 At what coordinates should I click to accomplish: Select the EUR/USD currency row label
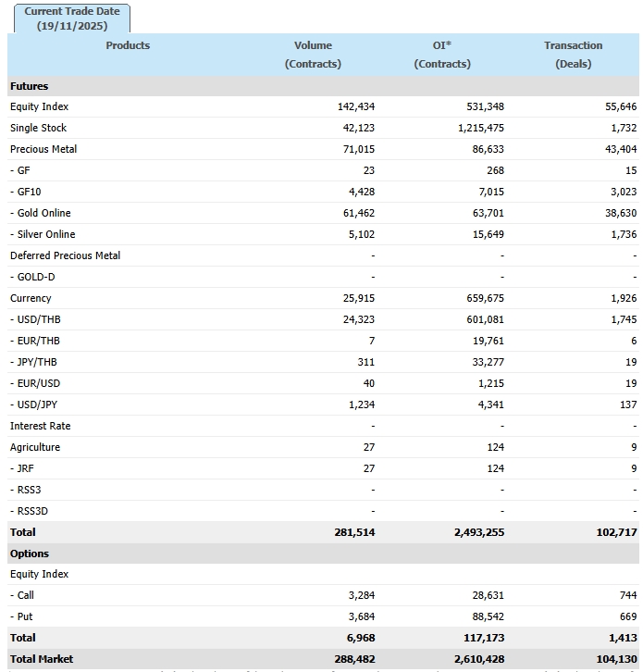coord(36,383)
